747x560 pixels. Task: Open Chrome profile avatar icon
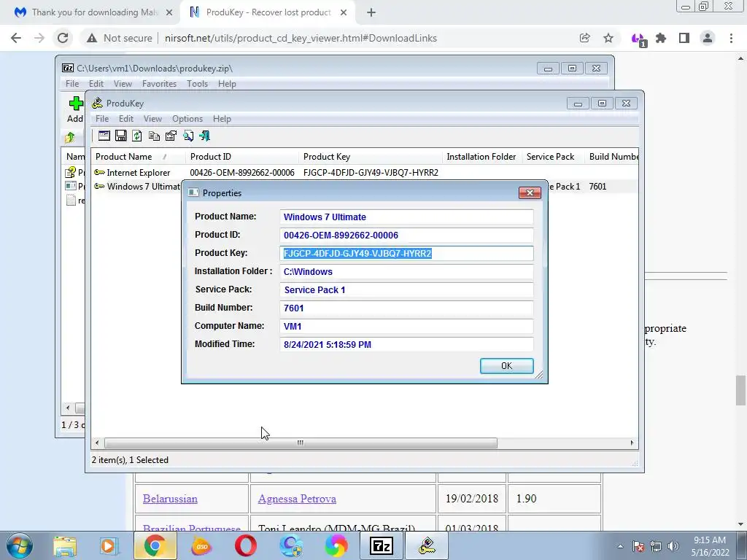tap(708, 38)
